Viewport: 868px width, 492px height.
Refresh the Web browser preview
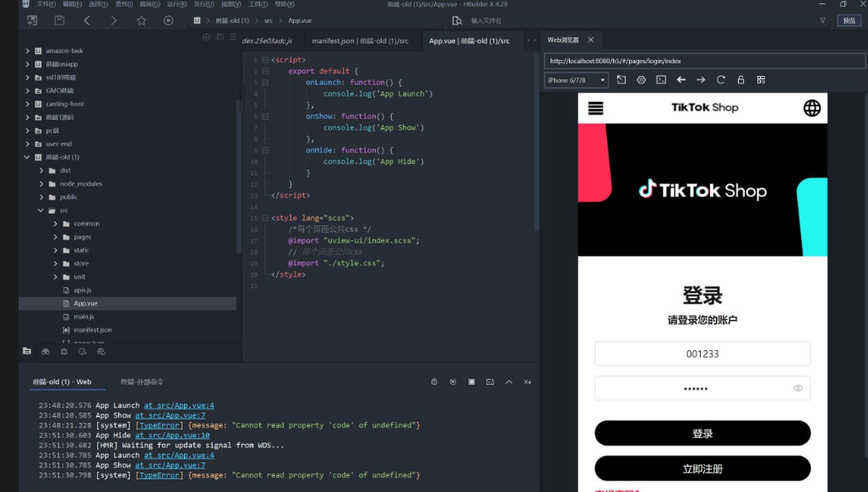(721, 80)
